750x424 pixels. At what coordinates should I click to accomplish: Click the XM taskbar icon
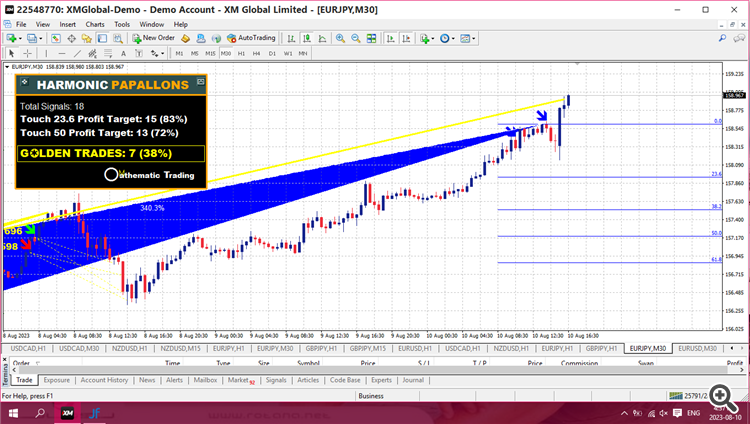pos(67,413)
